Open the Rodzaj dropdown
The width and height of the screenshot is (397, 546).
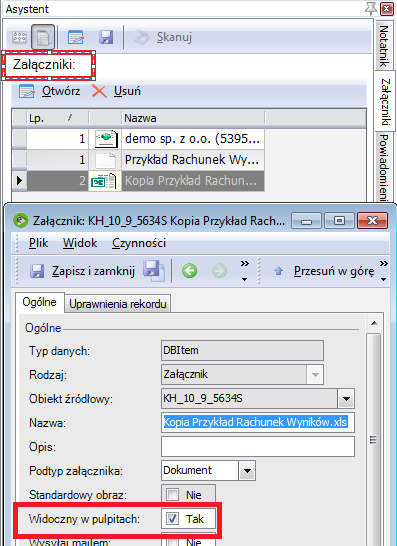point(315,375)
